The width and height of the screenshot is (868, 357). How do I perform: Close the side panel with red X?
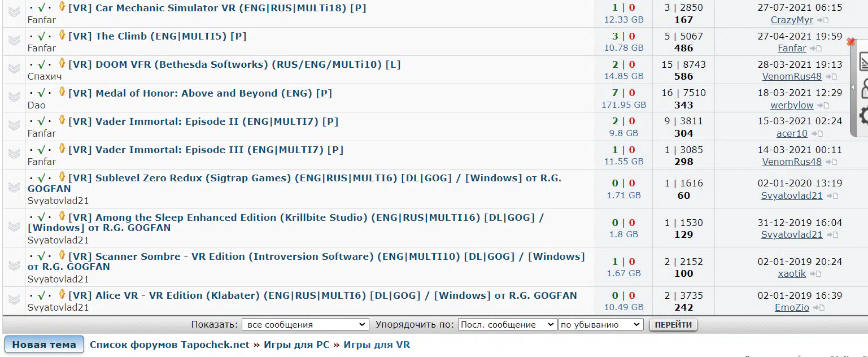click(x=850, y=42)
